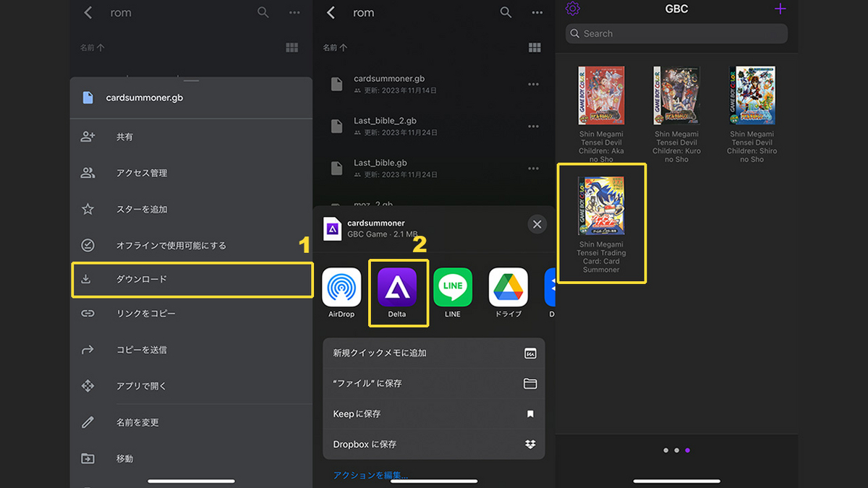The width and height of the screenshot is (868, 488).
Task: Share via AirDrop
Action: click(341, 293)
